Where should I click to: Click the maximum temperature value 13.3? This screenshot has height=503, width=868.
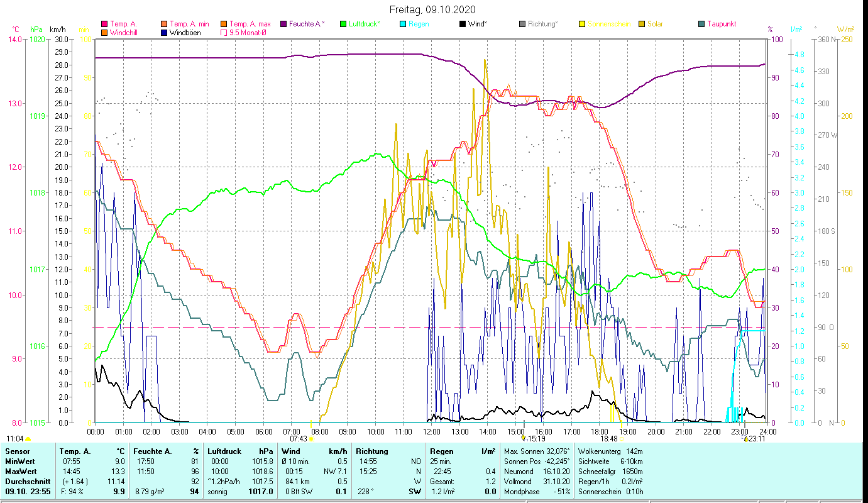119,472
